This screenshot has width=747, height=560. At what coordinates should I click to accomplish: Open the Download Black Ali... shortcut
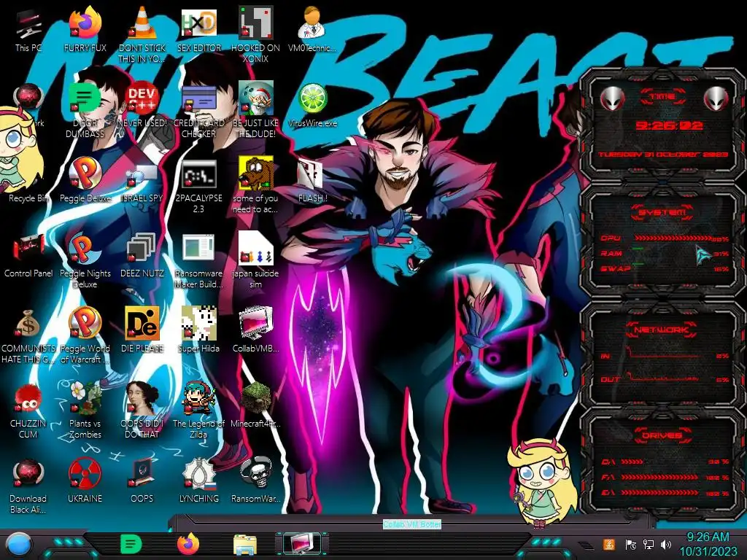click(x=28, y=486)
